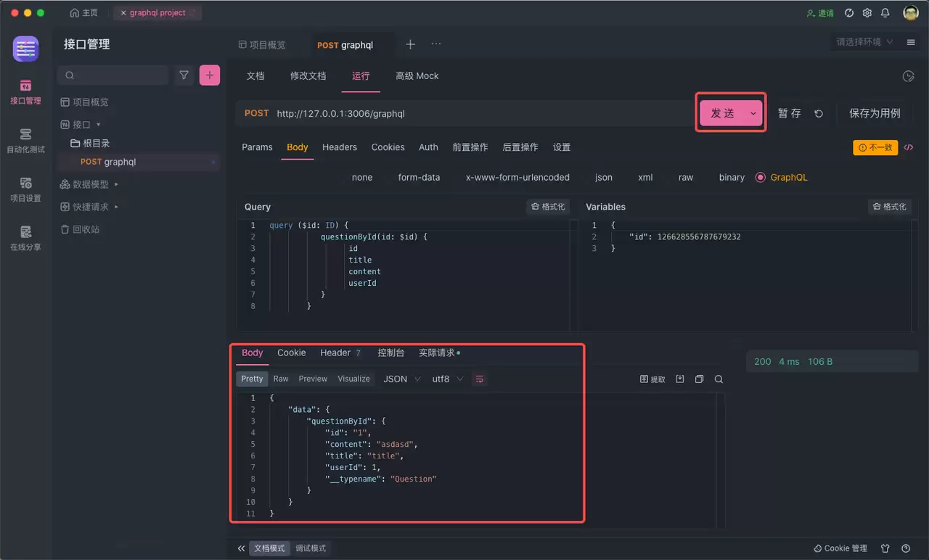This screenshot has height=560, width=929.
Task: Switch to the 修改文档 tab
Action: coord(308,75)
